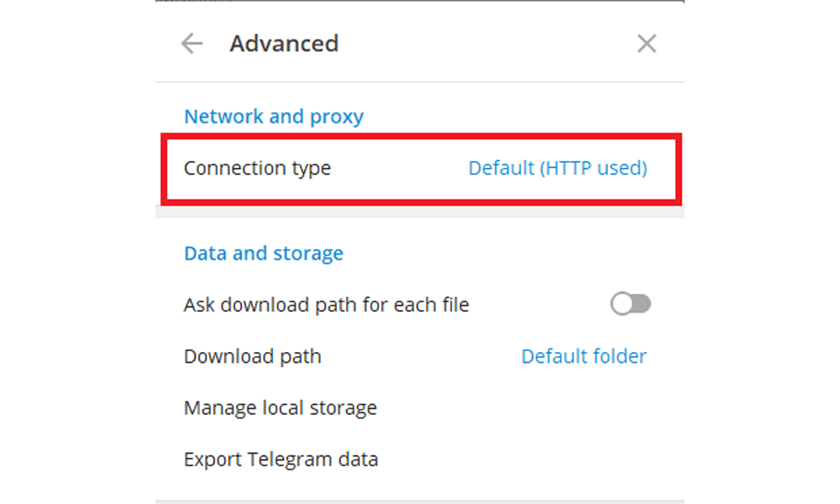This screenshot has height=504, width=840.
Task: Click the X to close settings
Action: point(647,43)
